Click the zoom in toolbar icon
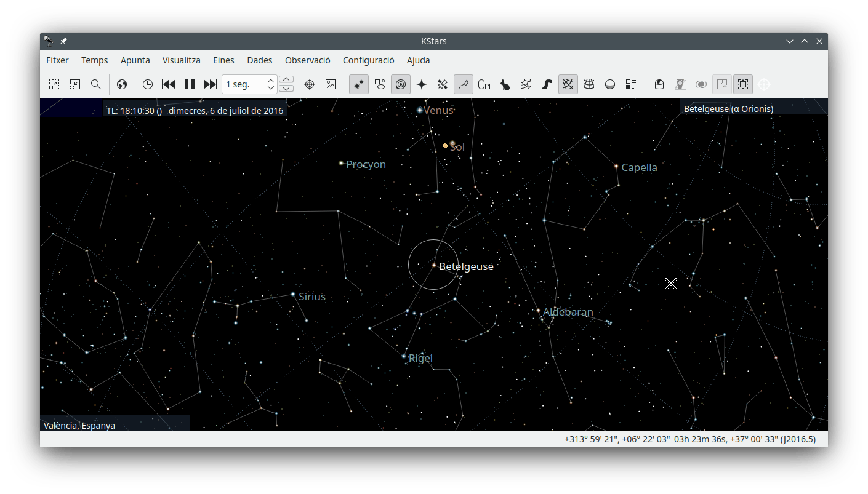Viewport: 868px width, 494px height. pos(54,84)
